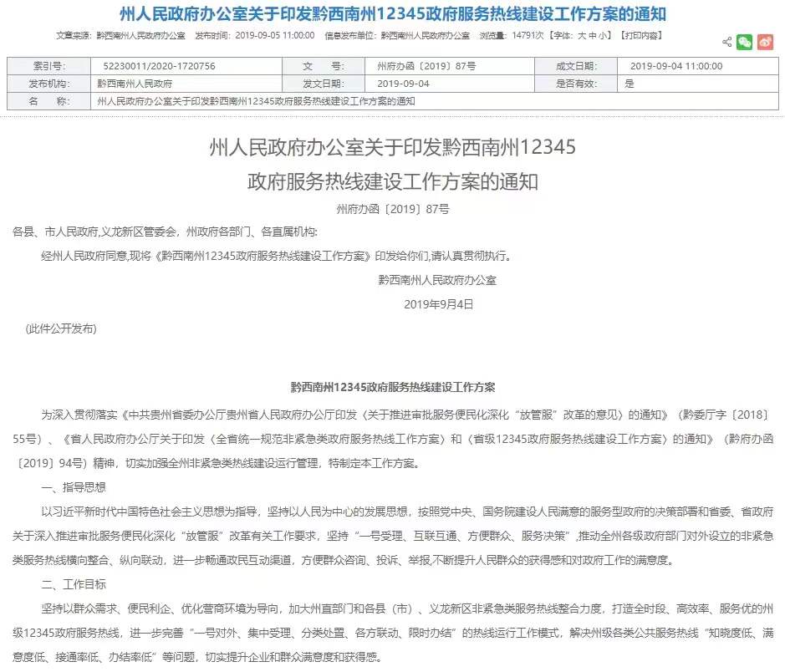
Task: Select the view count 14791次
Action: tap(528, 36)
